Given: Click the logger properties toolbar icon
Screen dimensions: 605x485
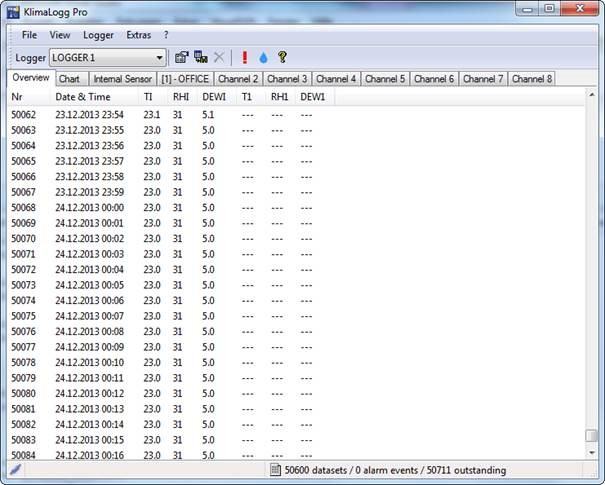Looking at the screenshot, I should 181,58.
